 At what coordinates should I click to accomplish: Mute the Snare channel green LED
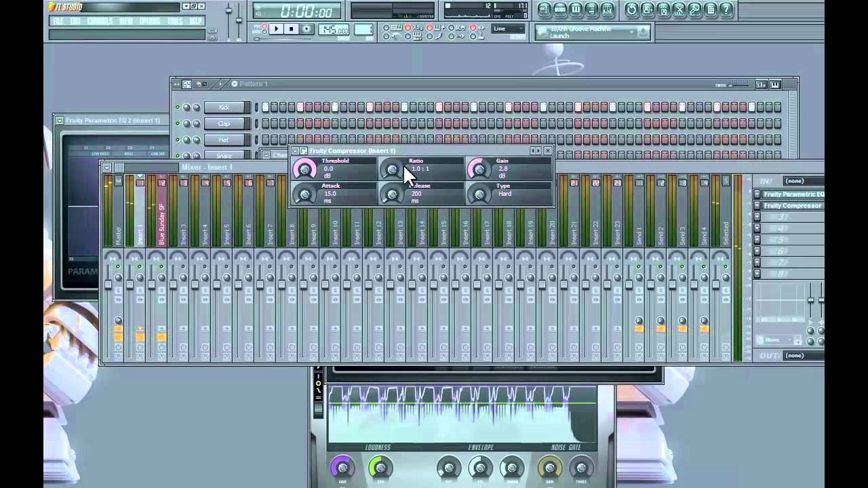point(178,155)
